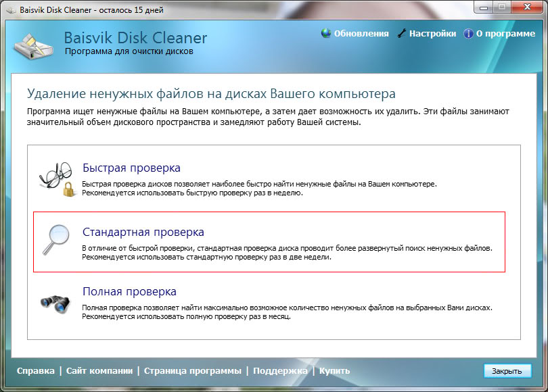
Task: Click the Baisvik Disk Cleaner header title
Action: 135,38
